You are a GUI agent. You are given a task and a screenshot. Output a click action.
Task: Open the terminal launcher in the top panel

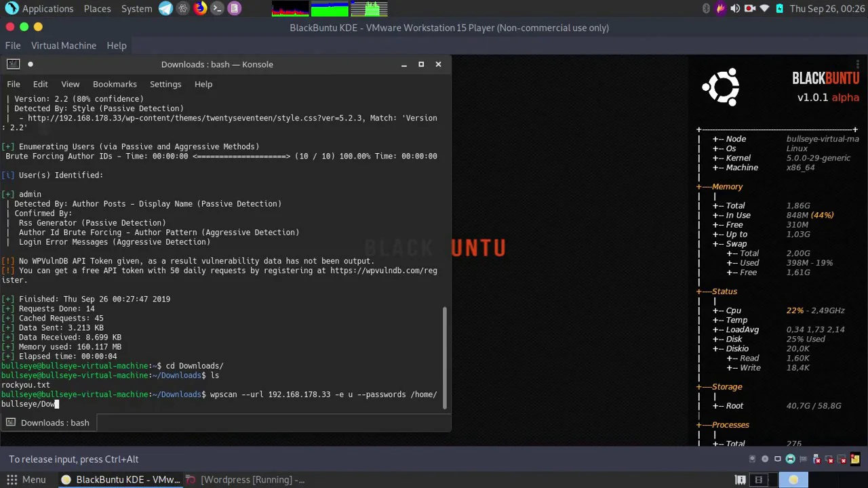[x=217, y=9]
